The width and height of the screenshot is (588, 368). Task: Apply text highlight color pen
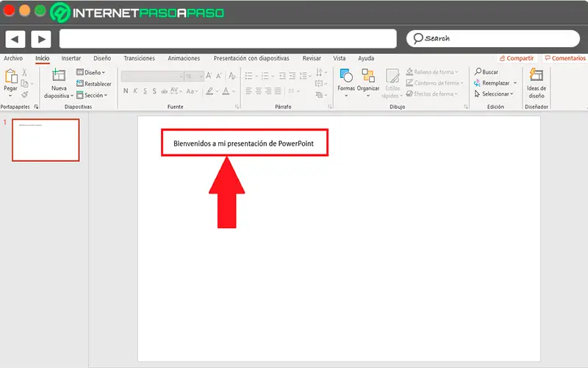[x=209, y=91]
